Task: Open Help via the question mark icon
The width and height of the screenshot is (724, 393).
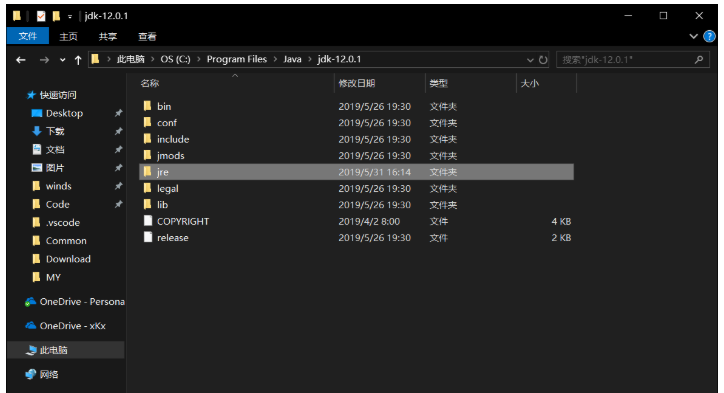Action: [x=709, y=36]
